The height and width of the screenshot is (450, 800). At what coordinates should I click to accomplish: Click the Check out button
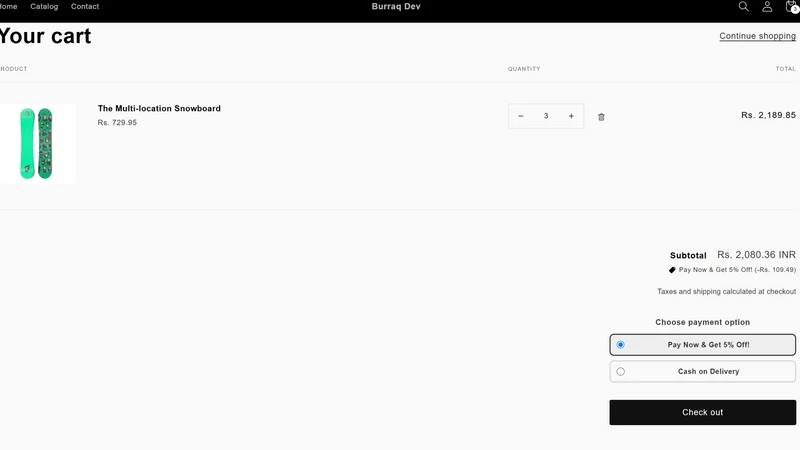(703, 412)
